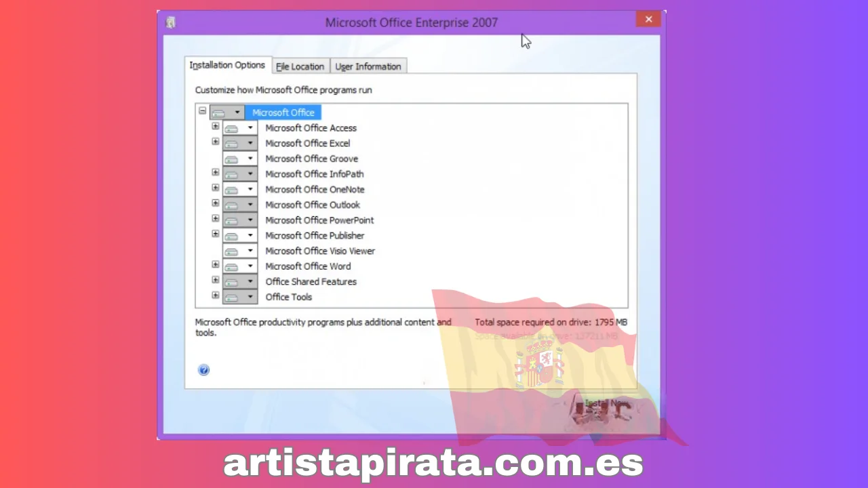This screenshot has height=488, width=868.
Task: Open install dropdown for Microsoft Office PowerPoint
Action: [x=240, y=220]
